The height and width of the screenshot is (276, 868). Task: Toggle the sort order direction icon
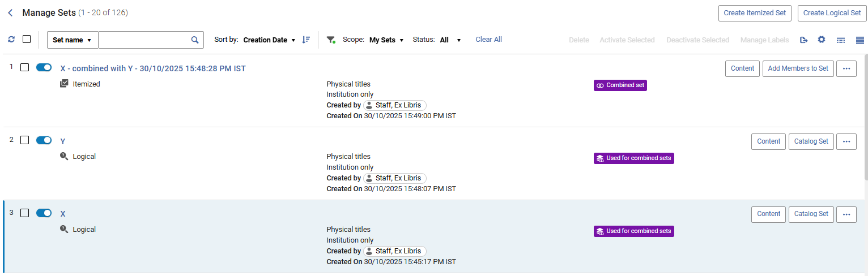click(x=306, y=40)
